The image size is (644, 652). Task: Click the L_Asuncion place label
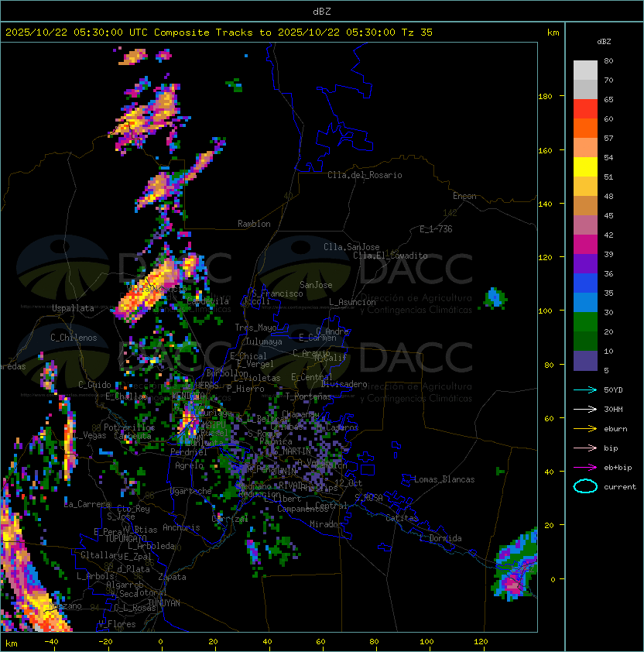[352, 302]
